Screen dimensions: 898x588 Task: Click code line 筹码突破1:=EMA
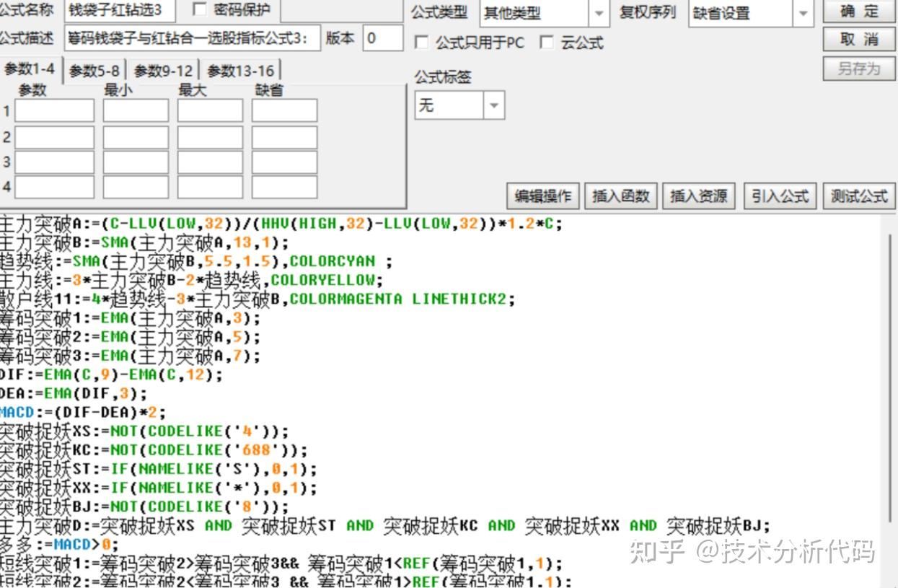pyautogui.click(x=131, y=318)
